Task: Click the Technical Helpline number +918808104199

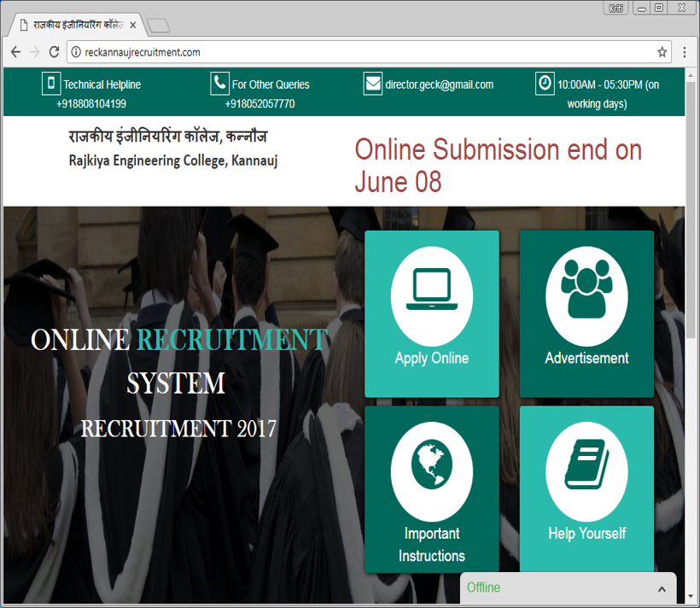Action: (x=91, y=103)
